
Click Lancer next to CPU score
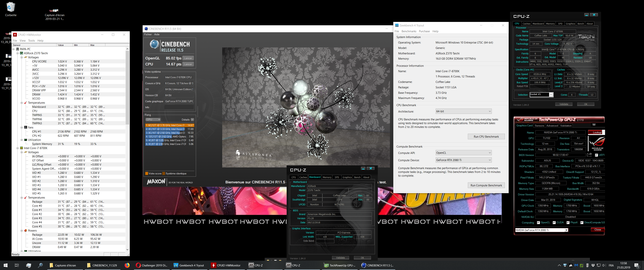point(188,64)
